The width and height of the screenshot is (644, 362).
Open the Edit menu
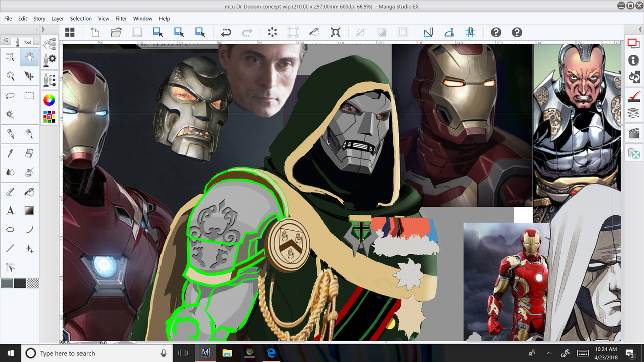point(23,19)
